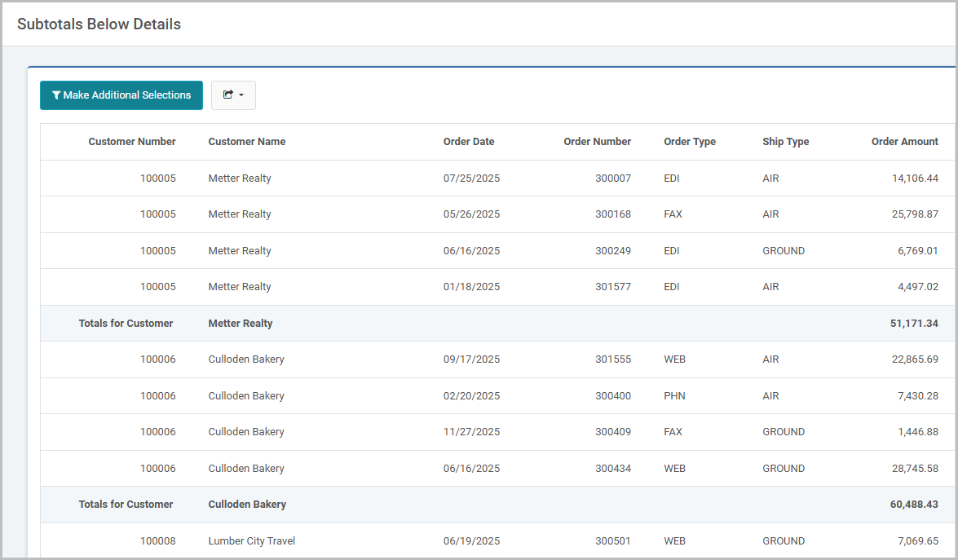Select order number 300400 cell
This screenshot has height=560, width=958.
tap(613, 396)
